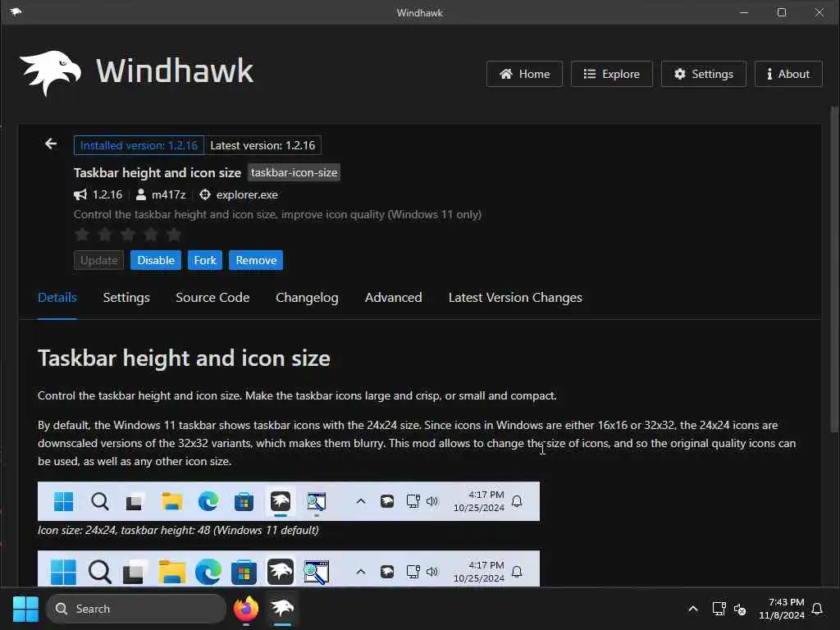Rate the mod one star
Image resolution: width=840 pixels, height=630 pixels.
click(82, 234)
